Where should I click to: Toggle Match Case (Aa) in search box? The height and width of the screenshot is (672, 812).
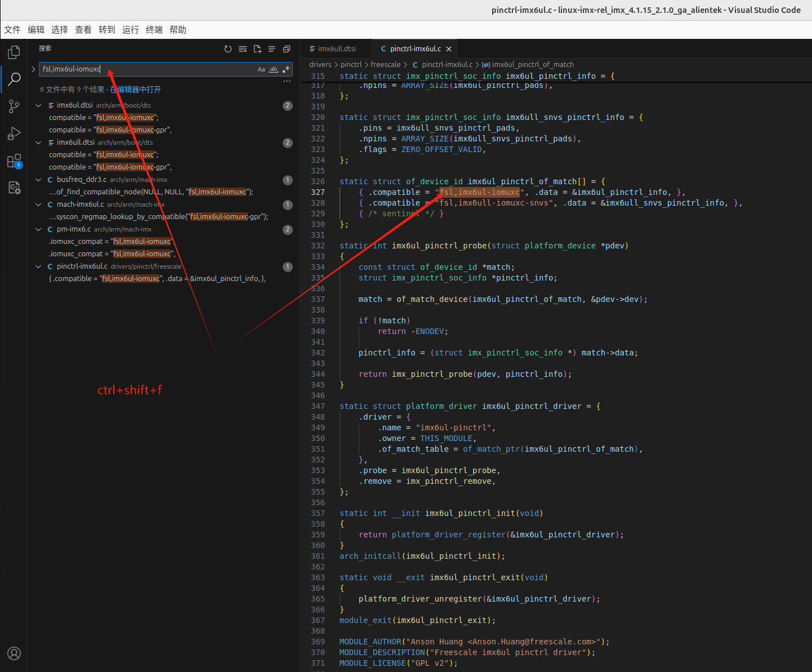click(x=261, y=69)
